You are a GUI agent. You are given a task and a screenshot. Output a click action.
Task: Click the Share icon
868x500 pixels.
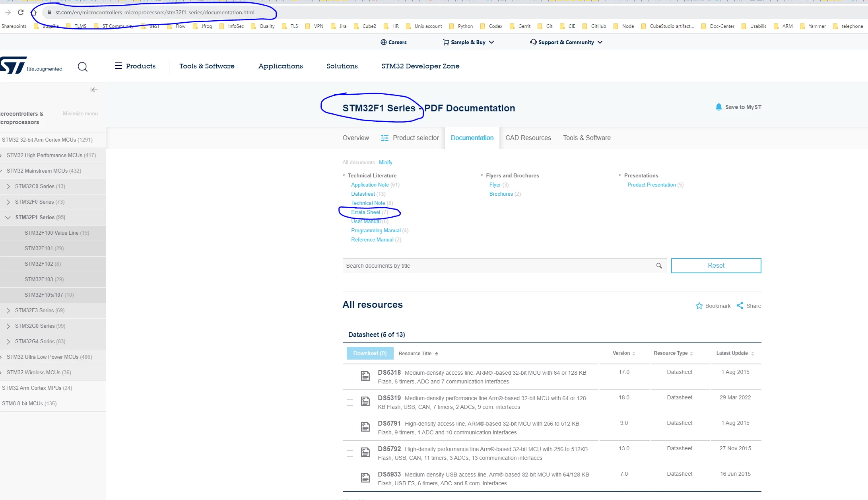click(740, 305)
